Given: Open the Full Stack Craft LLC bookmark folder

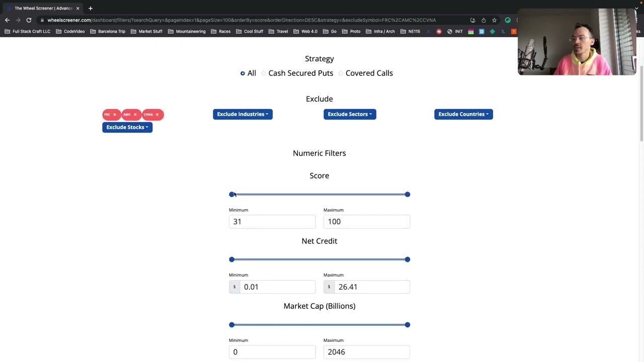Looking at the screenshot, I should point(27,31).
